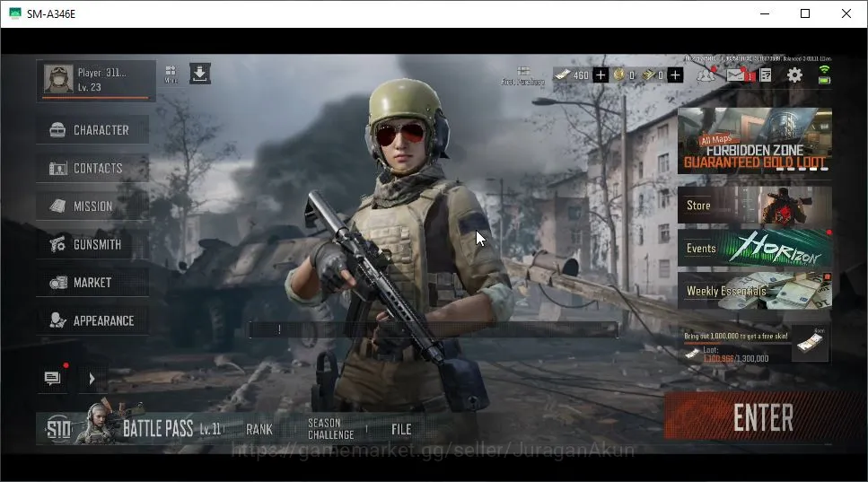Open the APPEARANCE menu

click(92, 321)
